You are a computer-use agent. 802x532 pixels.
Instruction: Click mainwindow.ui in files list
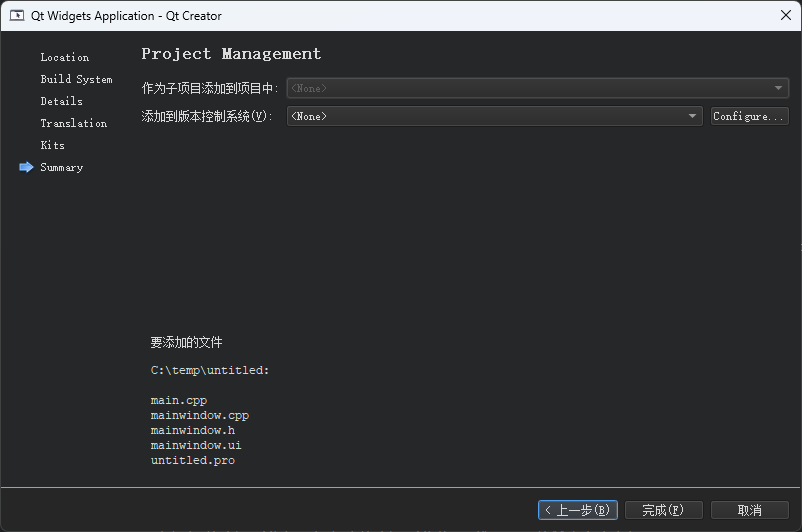pyautogui.click(x=196, y=445)
